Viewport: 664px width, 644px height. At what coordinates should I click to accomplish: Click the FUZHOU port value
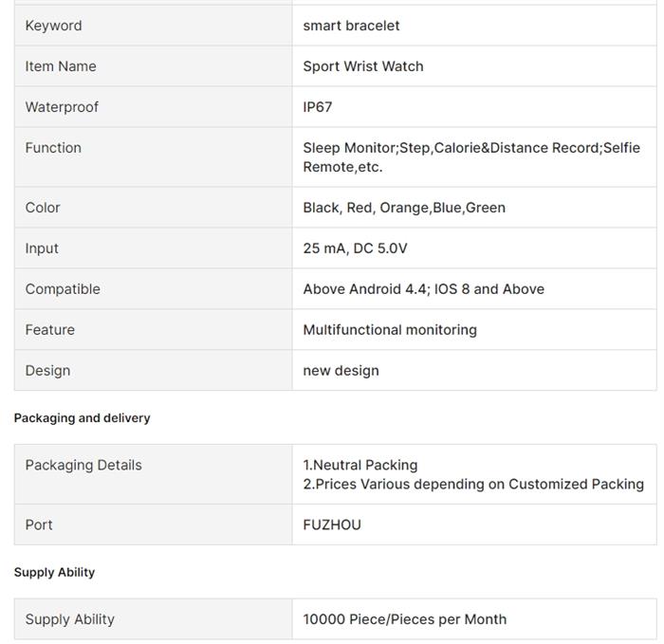(x=332, y=525)
